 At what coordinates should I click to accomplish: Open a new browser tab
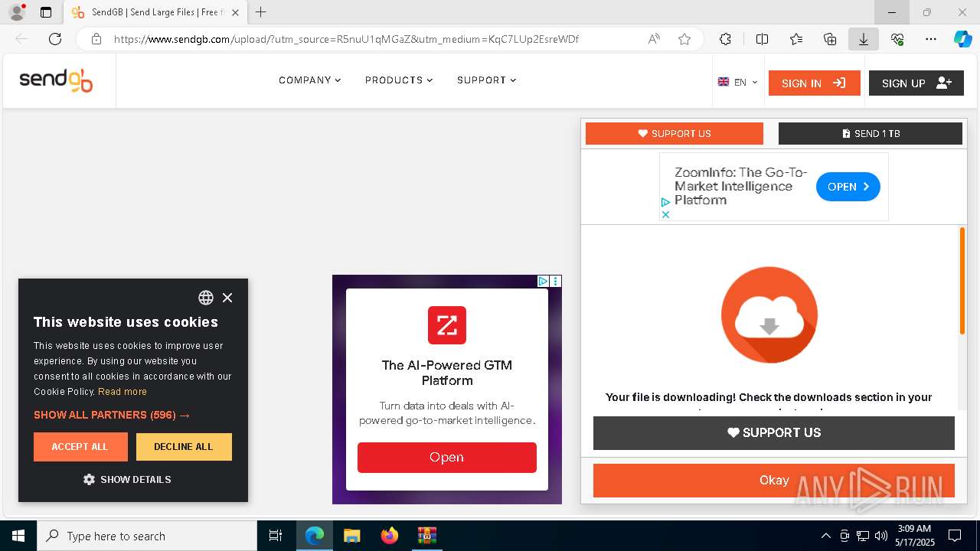(261, 12)
